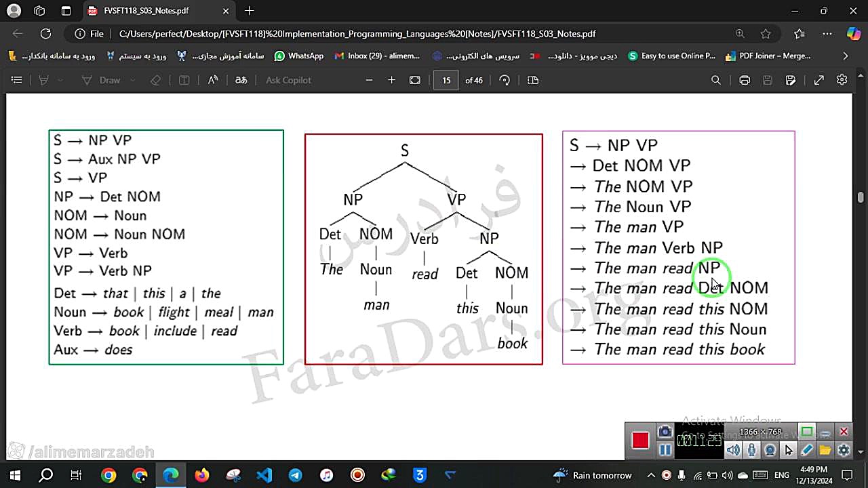Open Windows Start menu
This screenshot has width=868, height=488.
pos(14,475)
